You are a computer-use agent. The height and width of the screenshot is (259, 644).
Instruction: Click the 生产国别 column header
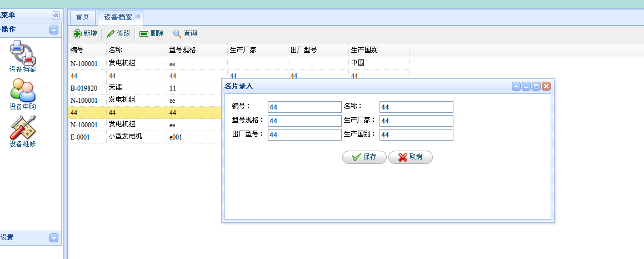point(379,50)
